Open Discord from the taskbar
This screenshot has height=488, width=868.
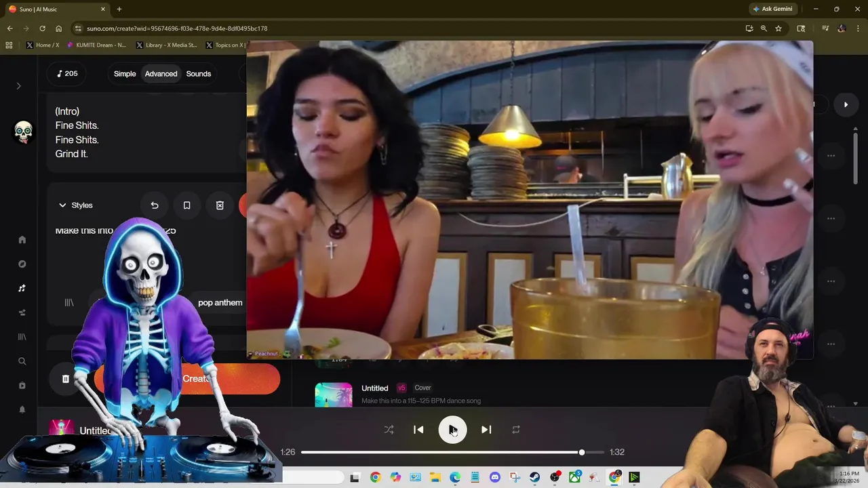pyautogui.click(x=495, y=477)
